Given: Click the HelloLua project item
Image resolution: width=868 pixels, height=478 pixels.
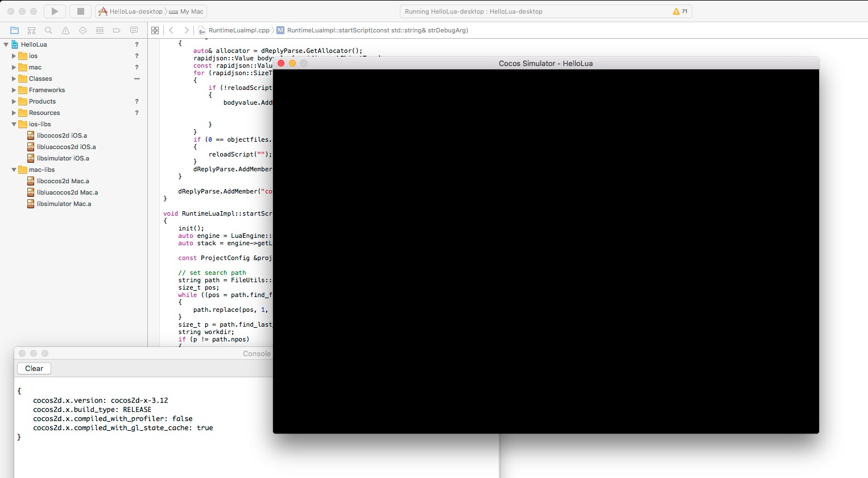Looking at the screenshot, I should click(34, 44).
